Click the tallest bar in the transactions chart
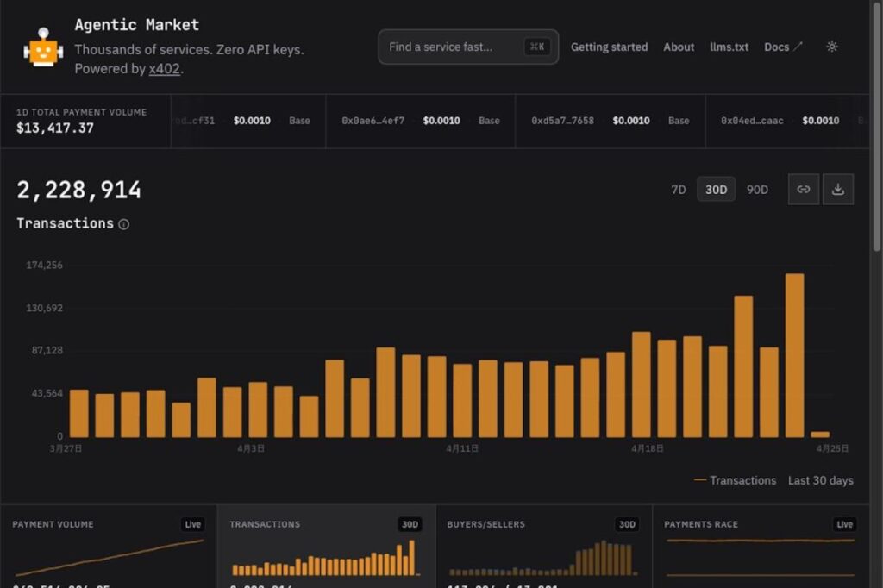This screenshot has width=883, height=588. (794, 355)
